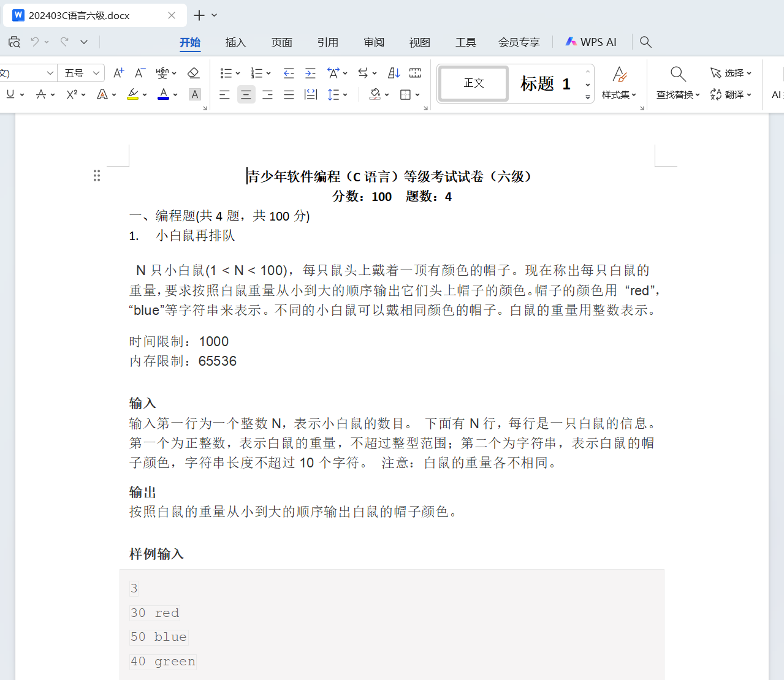The height and width of the screenshot is (680, 784).
Task: Sort text with A-Z sort icon
Action: [x=394, y=73]
